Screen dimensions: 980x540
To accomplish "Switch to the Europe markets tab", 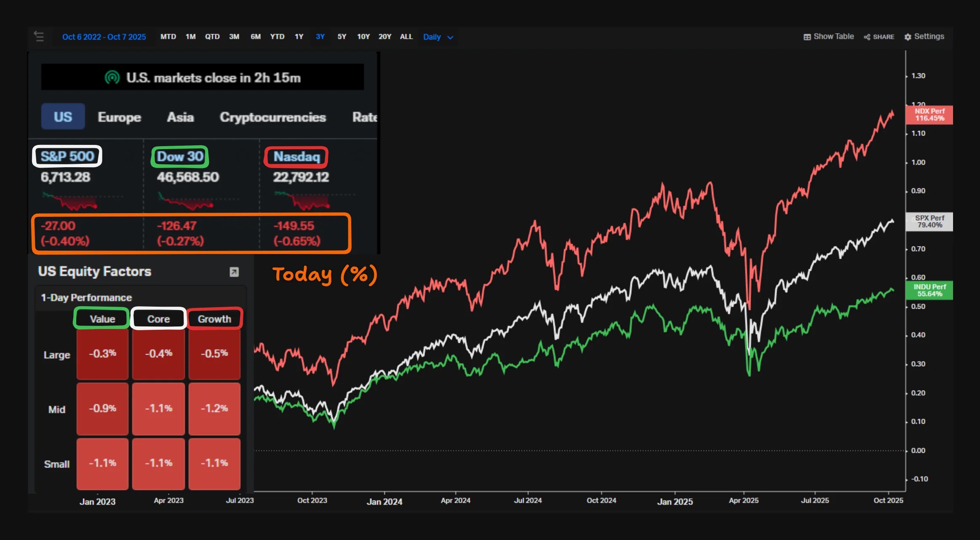I will [119, 117].
